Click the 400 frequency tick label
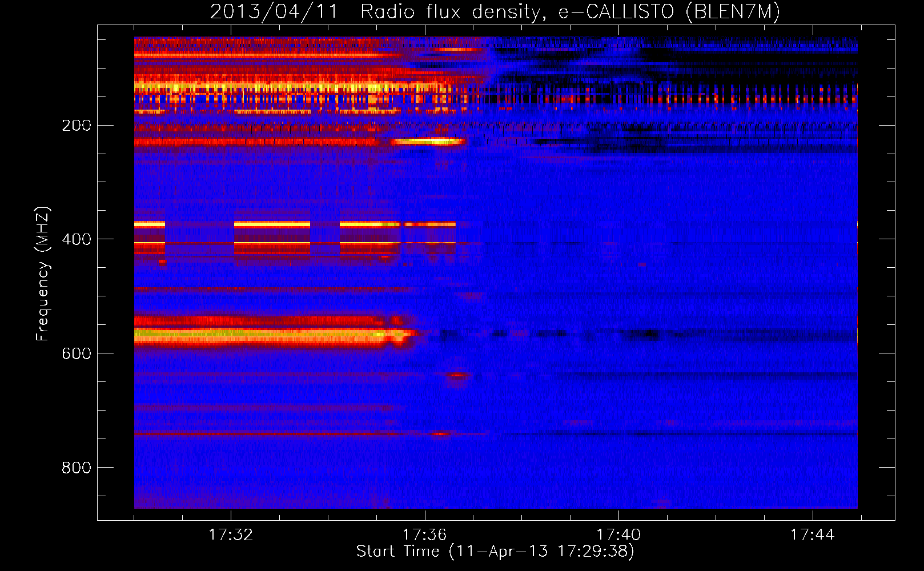 77,239
